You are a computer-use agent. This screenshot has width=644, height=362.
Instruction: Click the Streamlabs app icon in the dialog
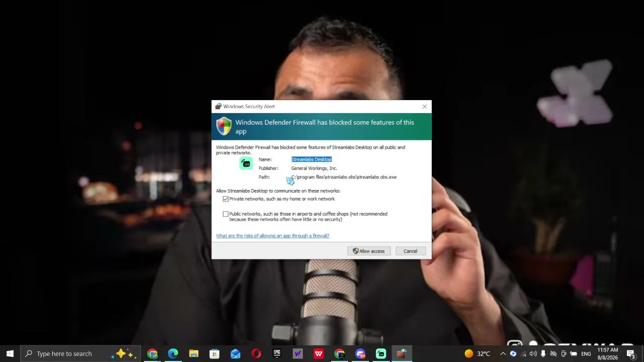pos(246,163)
